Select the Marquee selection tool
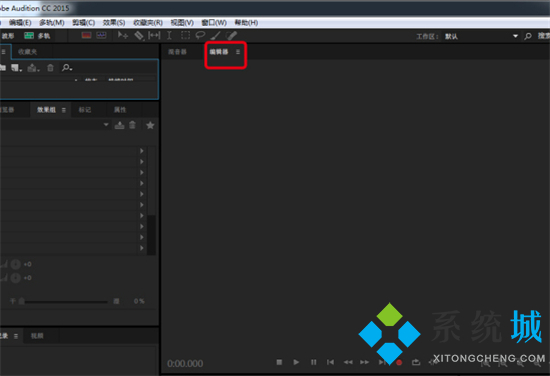550x376 pixels. 185,35
